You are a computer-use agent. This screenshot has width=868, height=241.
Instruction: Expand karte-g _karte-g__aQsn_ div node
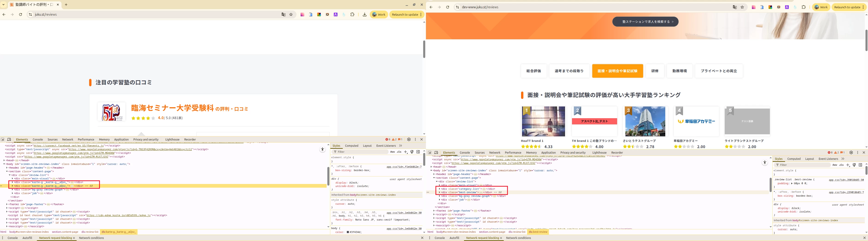click(12, 182)
